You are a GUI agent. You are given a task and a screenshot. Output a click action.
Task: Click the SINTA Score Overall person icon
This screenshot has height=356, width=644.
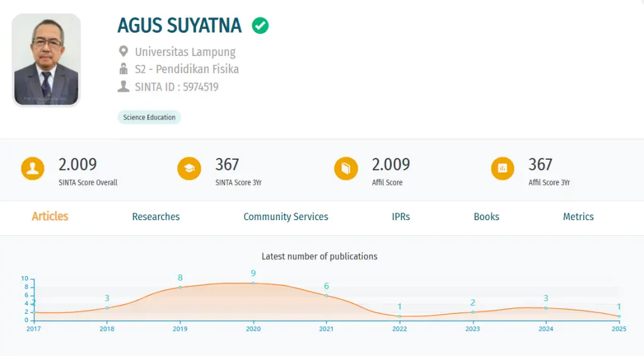tap(33, 169)
